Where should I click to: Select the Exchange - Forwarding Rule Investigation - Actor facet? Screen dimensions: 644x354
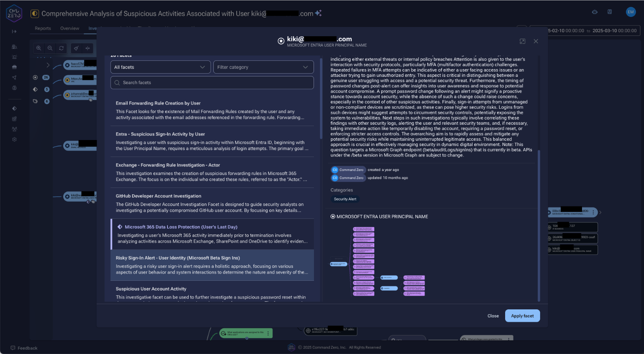pos(212,173)
